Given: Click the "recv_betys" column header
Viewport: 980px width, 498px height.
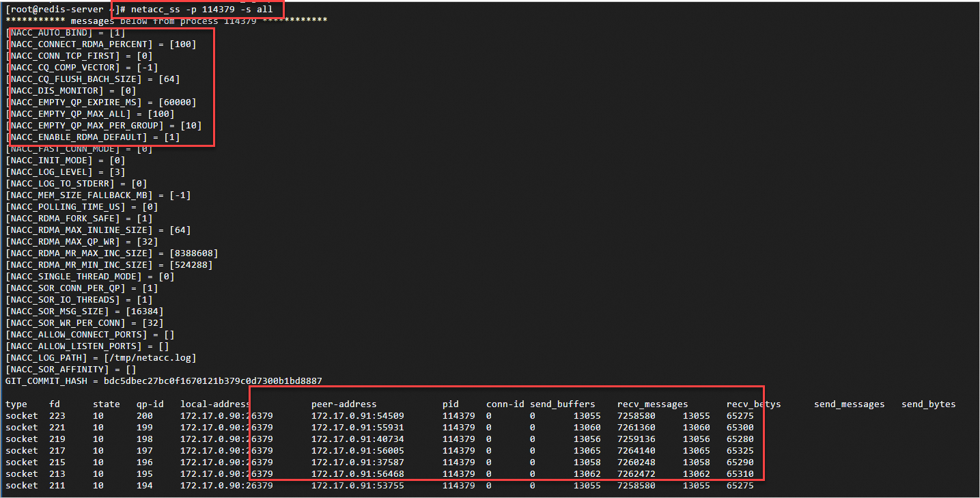Looking at the screenshot, I should pos(754,404).
